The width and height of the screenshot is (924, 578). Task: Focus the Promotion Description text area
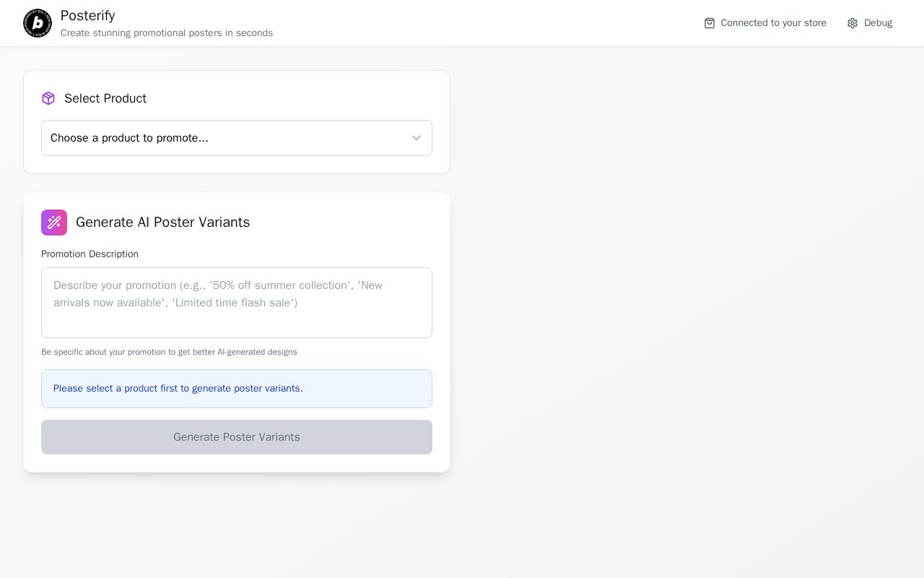(x=237, y=303)
